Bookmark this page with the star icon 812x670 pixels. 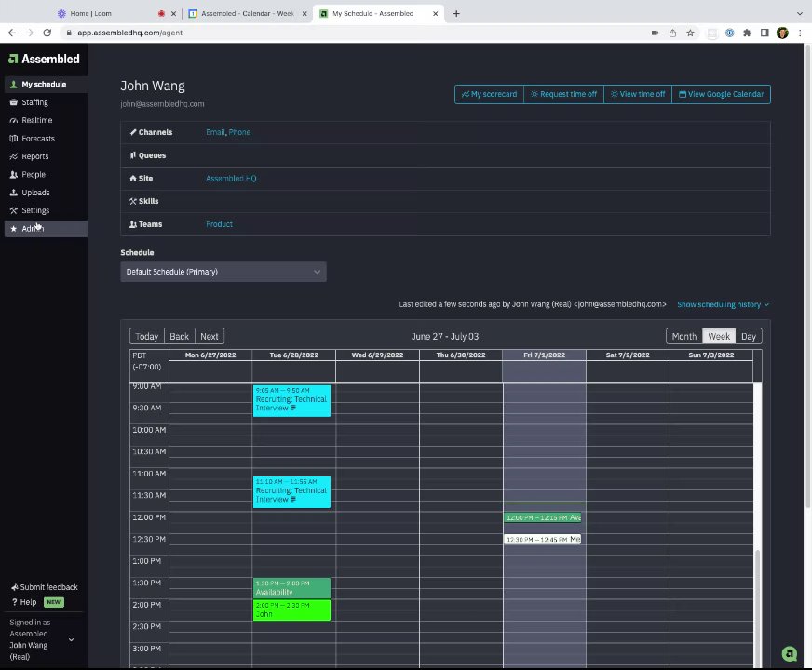click(690, 33)
